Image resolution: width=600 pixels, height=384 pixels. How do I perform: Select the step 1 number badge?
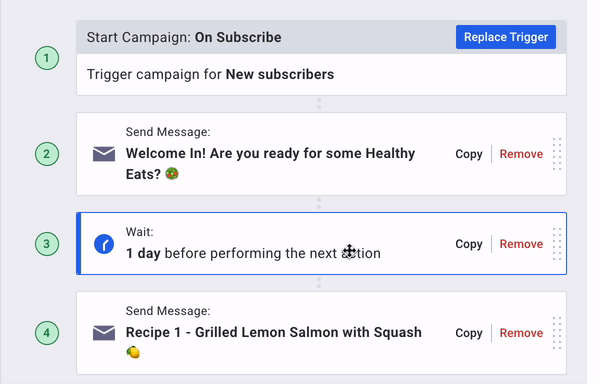click(47, 58)
